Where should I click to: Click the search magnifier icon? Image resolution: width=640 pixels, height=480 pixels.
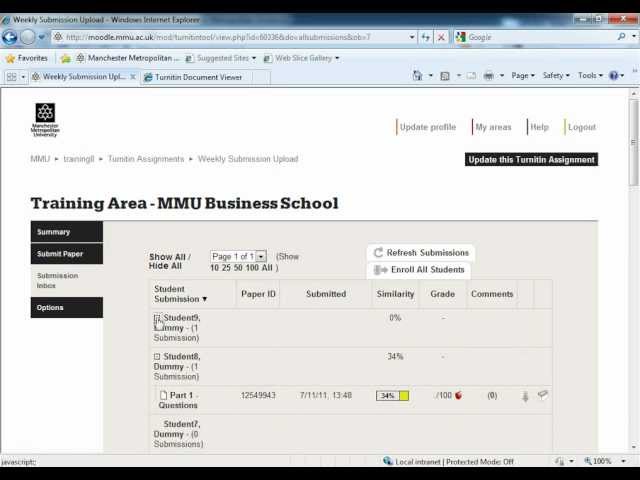[621, 37]
